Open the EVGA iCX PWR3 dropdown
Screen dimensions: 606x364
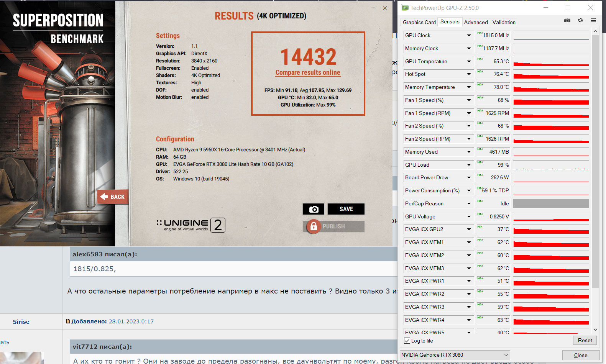click(469, 307)
